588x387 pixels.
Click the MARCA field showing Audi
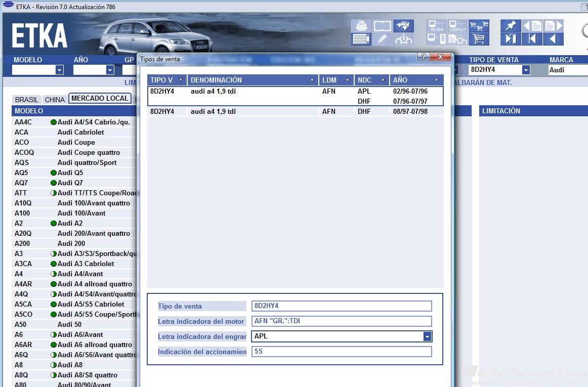[x=568, y=70]
